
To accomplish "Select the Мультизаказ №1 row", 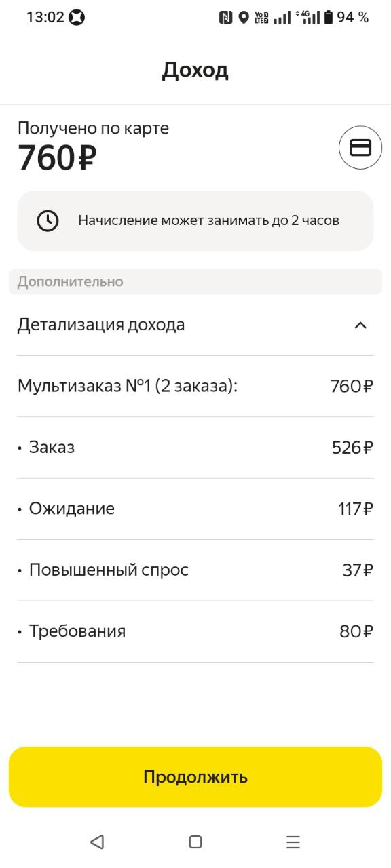I will [x=195, y=387].
